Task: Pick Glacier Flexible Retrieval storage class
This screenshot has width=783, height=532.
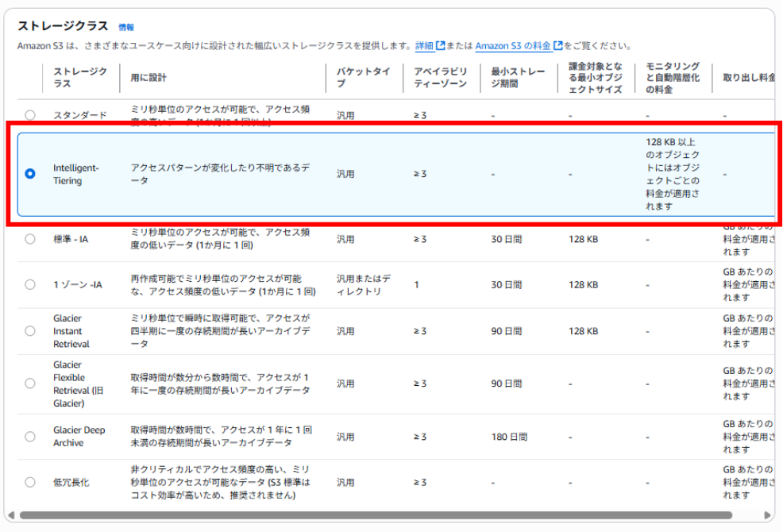Action: click(30, 384)
